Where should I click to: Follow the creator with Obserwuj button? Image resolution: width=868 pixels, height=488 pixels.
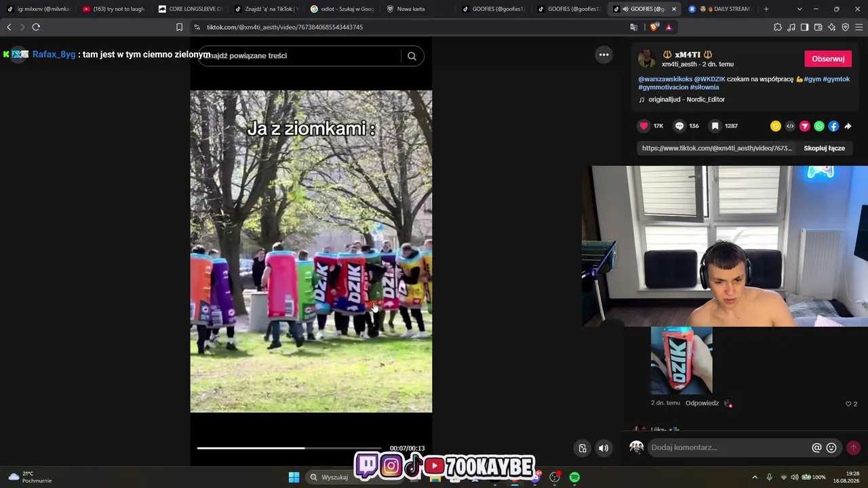click(828, 59)
